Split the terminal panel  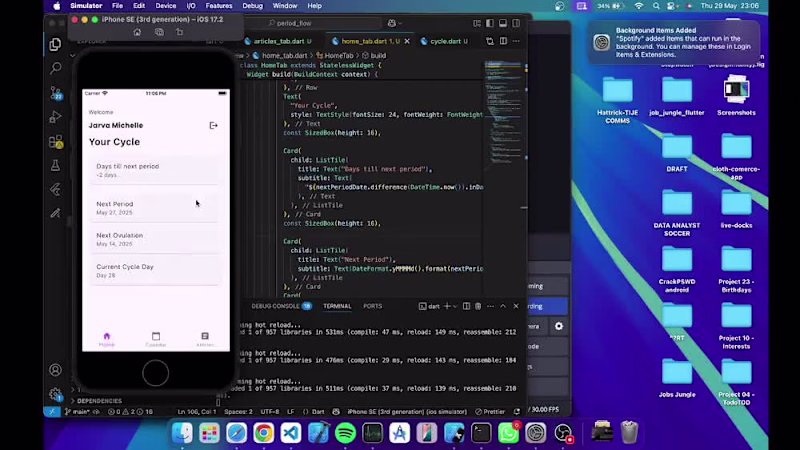click(x=466, y=306)
